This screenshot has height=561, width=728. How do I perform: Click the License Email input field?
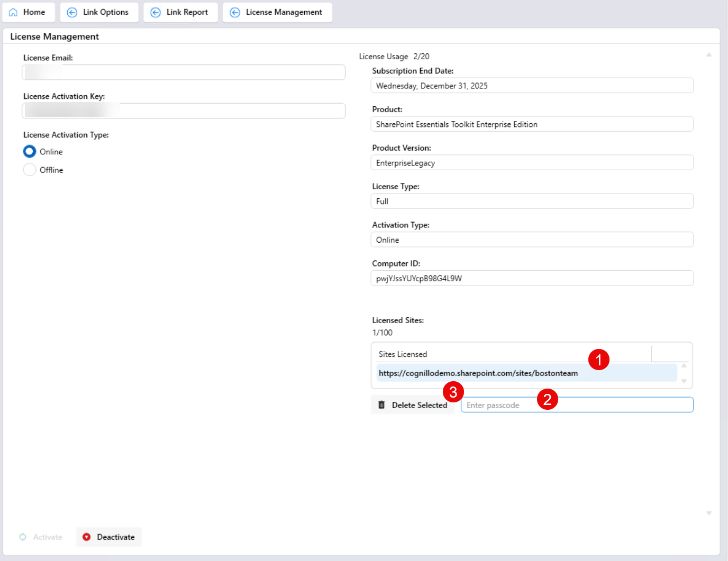pos(184,72)
